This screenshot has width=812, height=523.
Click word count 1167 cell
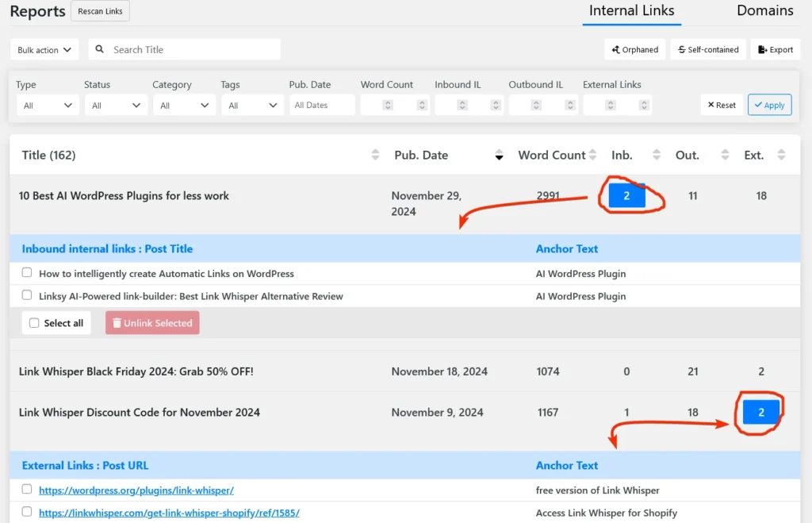click(x=548, y=413)
